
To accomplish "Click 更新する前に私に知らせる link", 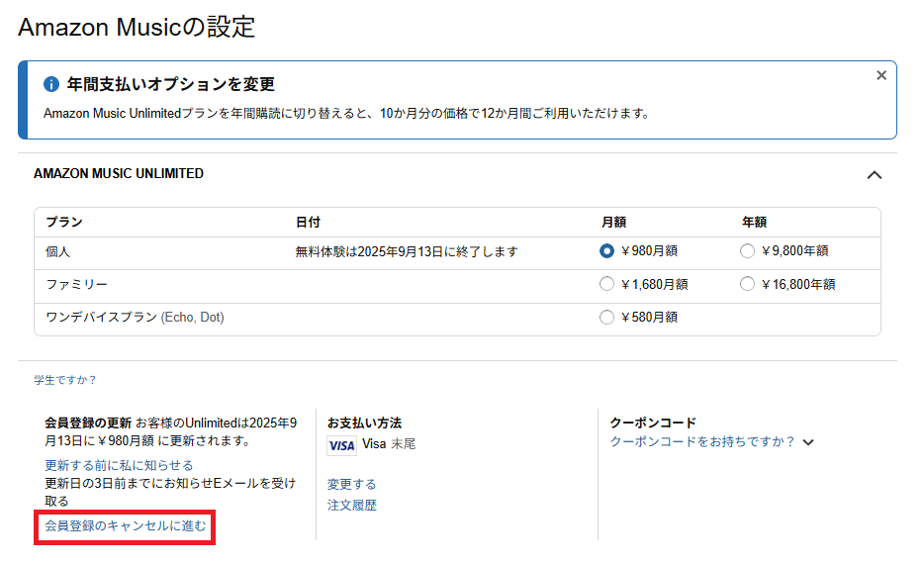I will [119, 465].
